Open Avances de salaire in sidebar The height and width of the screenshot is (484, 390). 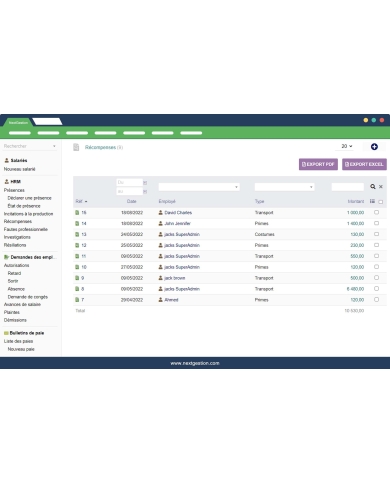coord(22,304)
